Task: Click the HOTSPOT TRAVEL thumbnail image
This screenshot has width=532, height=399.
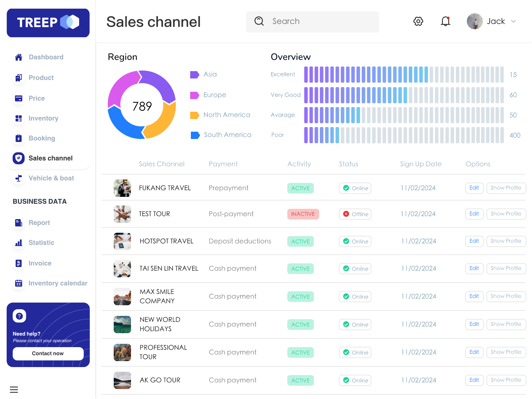Action: pyautogui.click(x=122, y=241)
